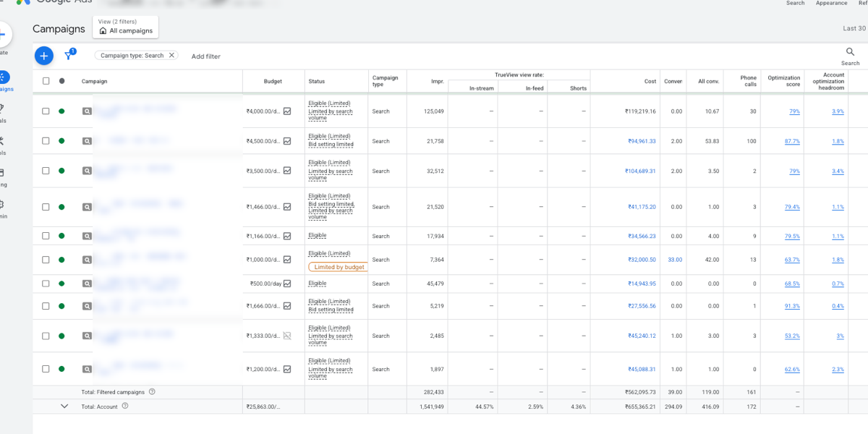Sort by the Cost column header

click(650, 81)
